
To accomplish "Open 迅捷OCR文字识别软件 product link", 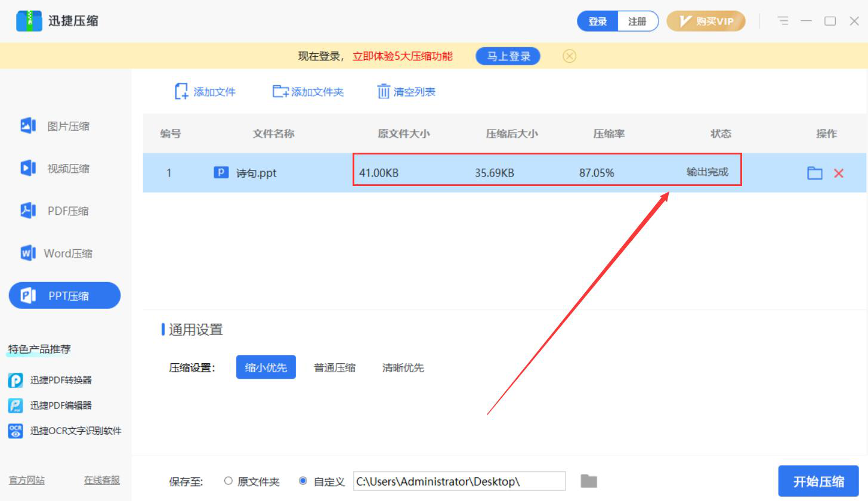I will tap(76, 430).
